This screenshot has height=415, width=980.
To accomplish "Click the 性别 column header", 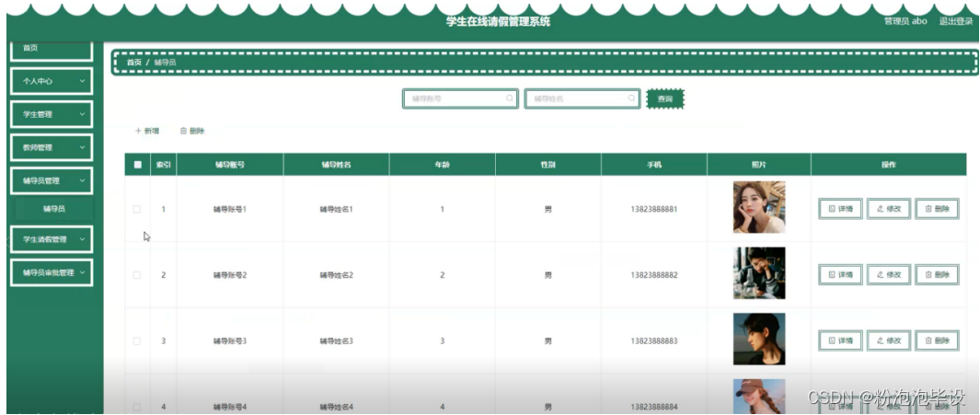I will [x=548, y=165].
